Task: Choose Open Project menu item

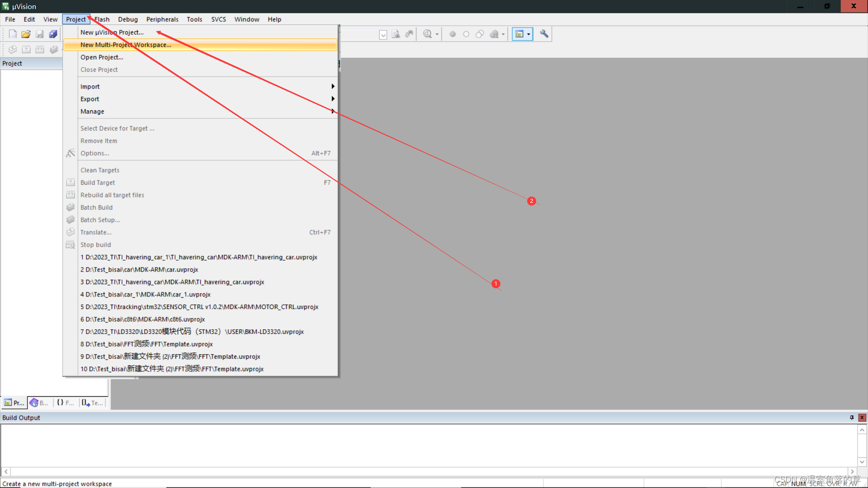Action: click(201, 57)
